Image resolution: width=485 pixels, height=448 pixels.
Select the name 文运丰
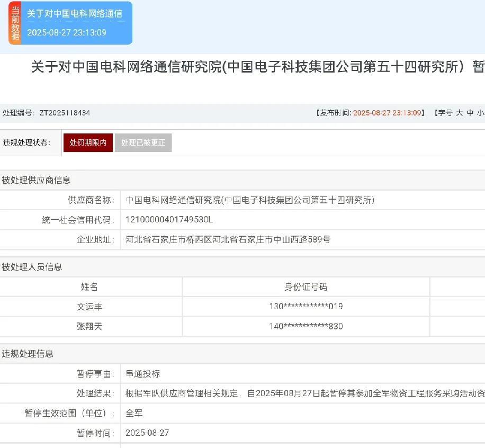89,307
